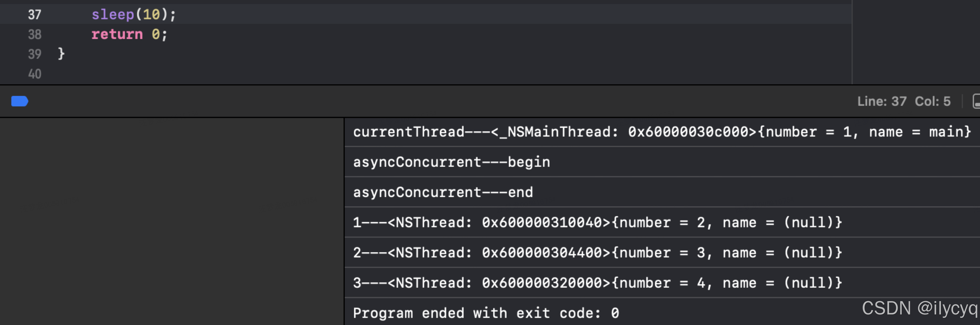Image resolution: width=980 pixels, height=325 pixels.
Task: Click the sleep(10); code line
Action: 133,14
